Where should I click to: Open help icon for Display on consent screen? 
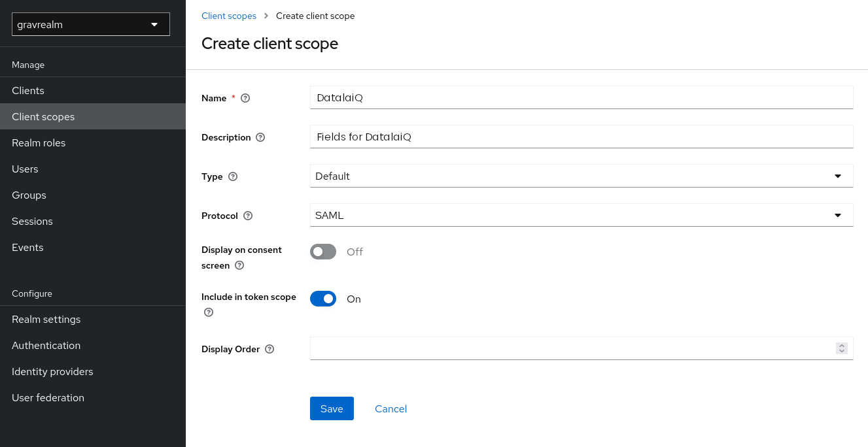coord(239,265)
